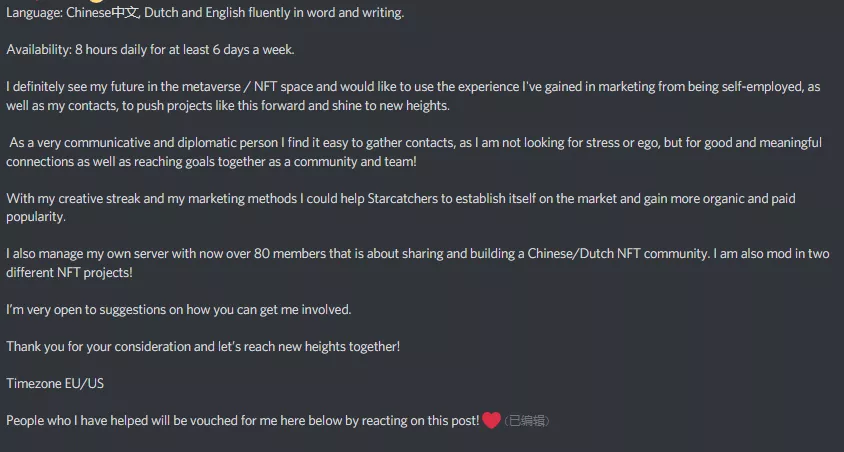Click the Chinese characters 中文

(125, 12)
